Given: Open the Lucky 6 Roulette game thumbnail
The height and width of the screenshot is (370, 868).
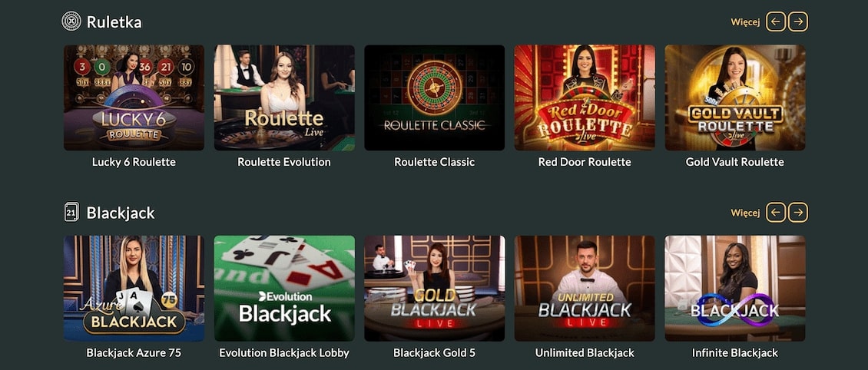Looking at the screenshot, I should point(134,98).
